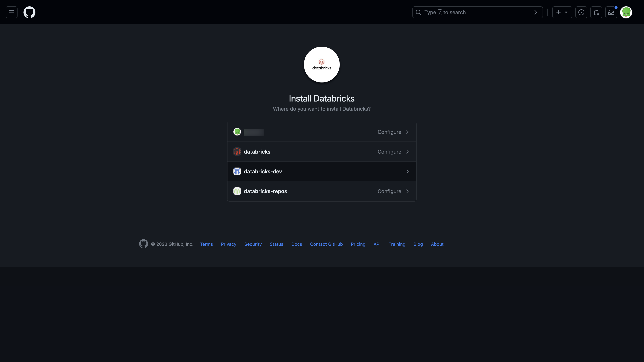644x362 pixels.
Task: Open the hamburger menu icon
Action: 11,12
